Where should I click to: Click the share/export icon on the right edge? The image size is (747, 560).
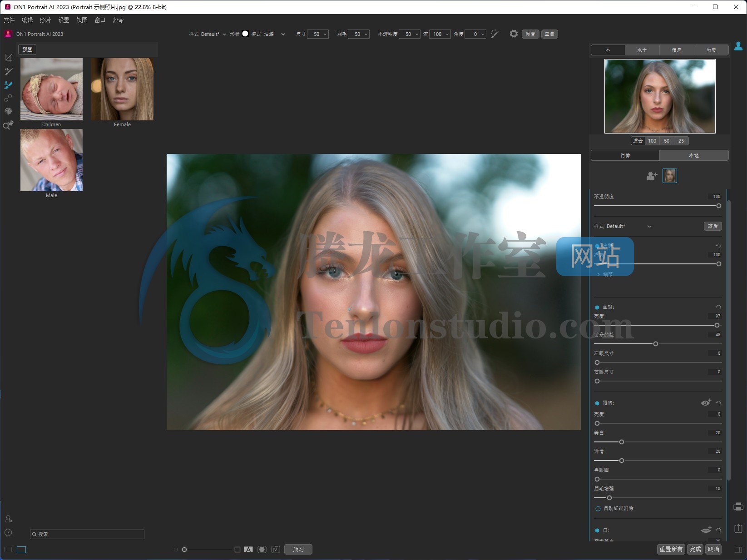tap(738, 528)
